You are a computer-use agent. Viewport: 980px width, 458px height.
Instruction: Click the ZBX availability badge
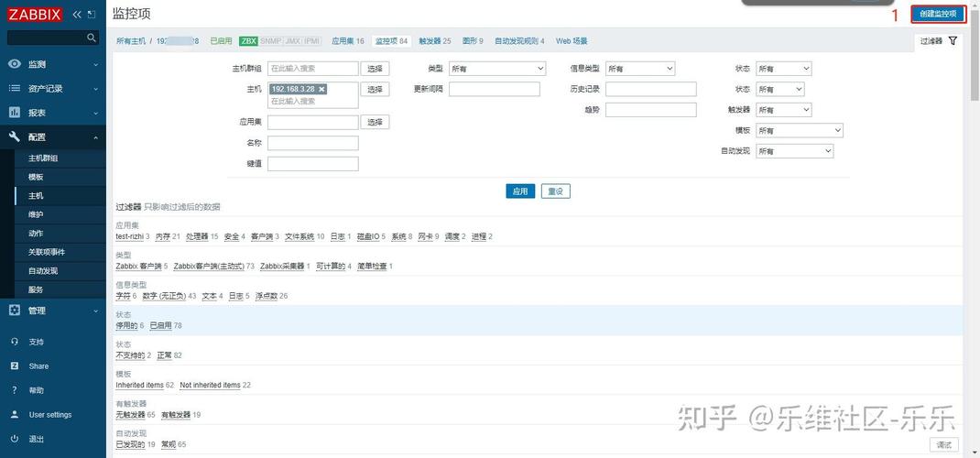tap(249, 40)
